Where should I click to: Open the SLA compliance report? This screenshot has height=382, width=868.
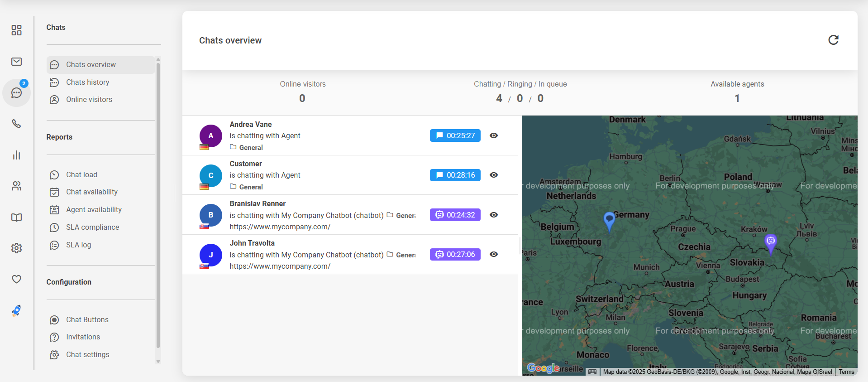point(92,227)
